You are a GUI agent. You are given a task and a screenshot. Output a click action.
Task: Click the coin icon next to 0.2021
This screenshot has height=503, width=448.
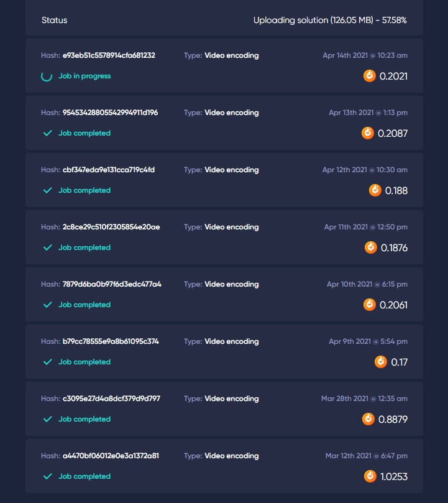pyautogui.click(x=370, y=76)
